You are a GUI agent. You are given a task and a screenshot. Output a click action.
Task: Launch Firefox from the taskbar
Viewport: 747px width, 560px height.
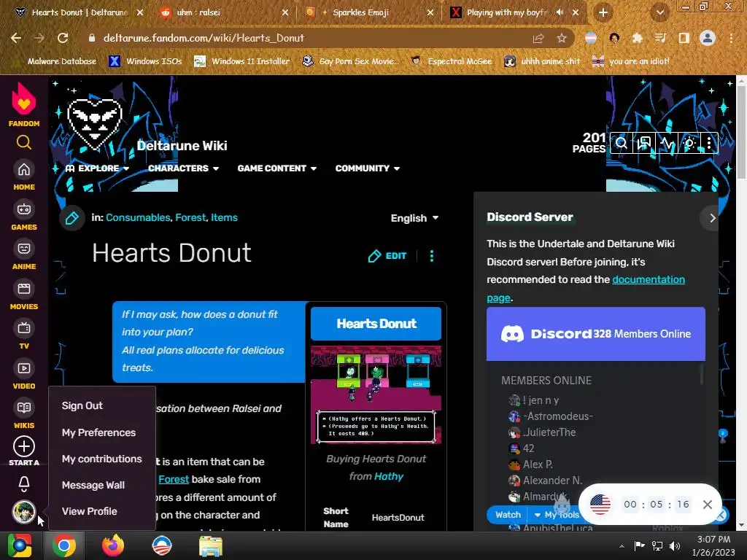coord(112,545)
